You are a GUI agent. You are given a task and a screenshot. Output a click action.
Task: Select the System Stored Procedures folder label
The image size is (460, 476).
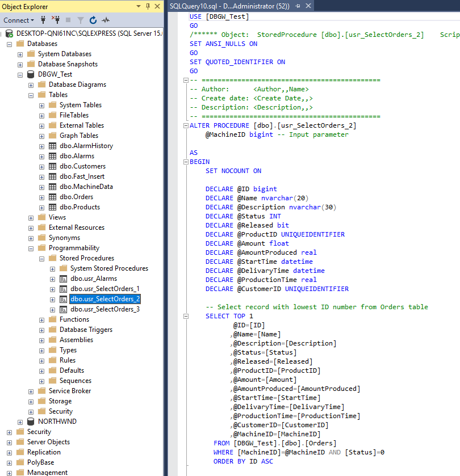tap(110, 268)
